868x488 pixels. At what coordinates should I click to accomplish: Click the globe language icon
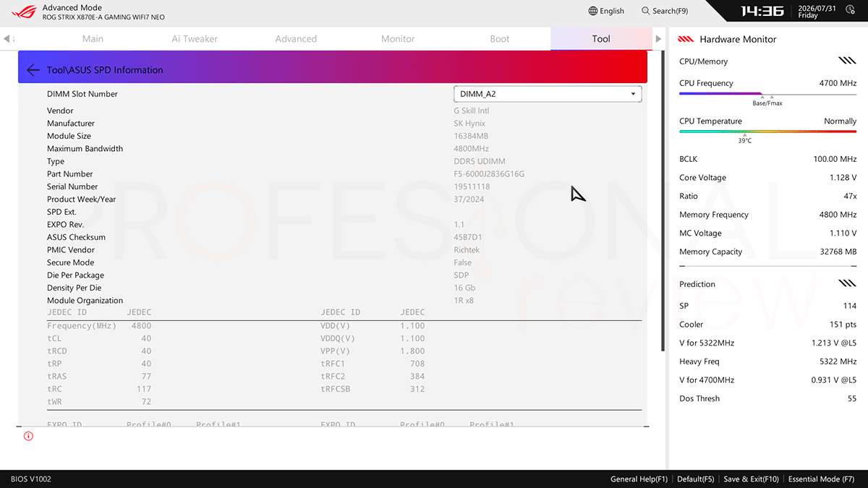[x=593, y=11]
